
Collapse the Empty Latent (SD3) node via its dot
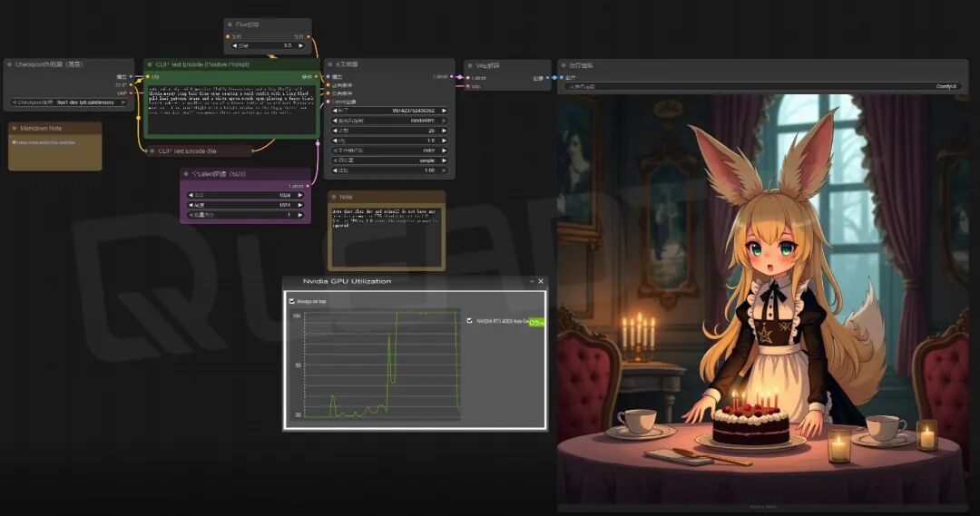(186, 174)
